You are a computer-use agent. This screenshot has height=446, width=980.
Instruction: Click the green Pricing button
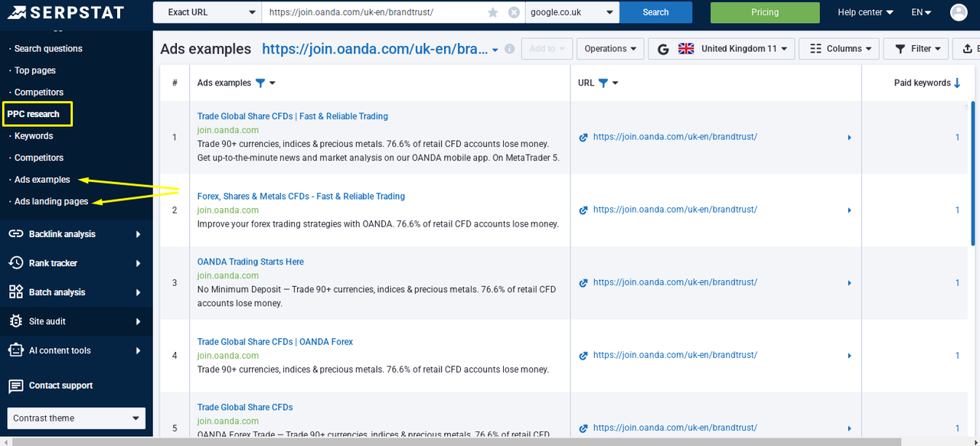(765, 12)
